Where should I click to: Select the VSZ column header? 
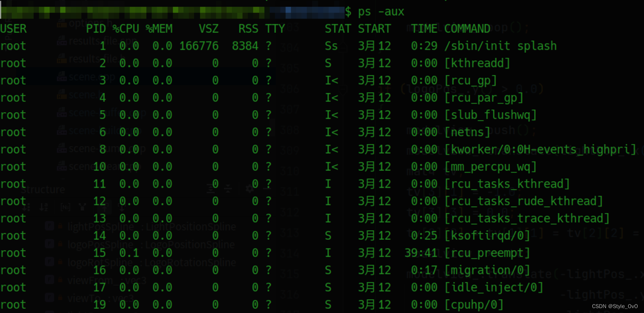(208, 29)
